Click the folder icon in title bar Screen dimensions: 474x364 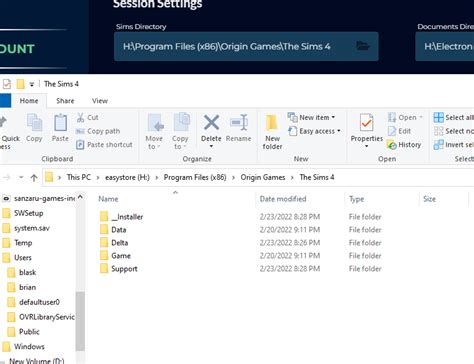(x=20, y=84)
